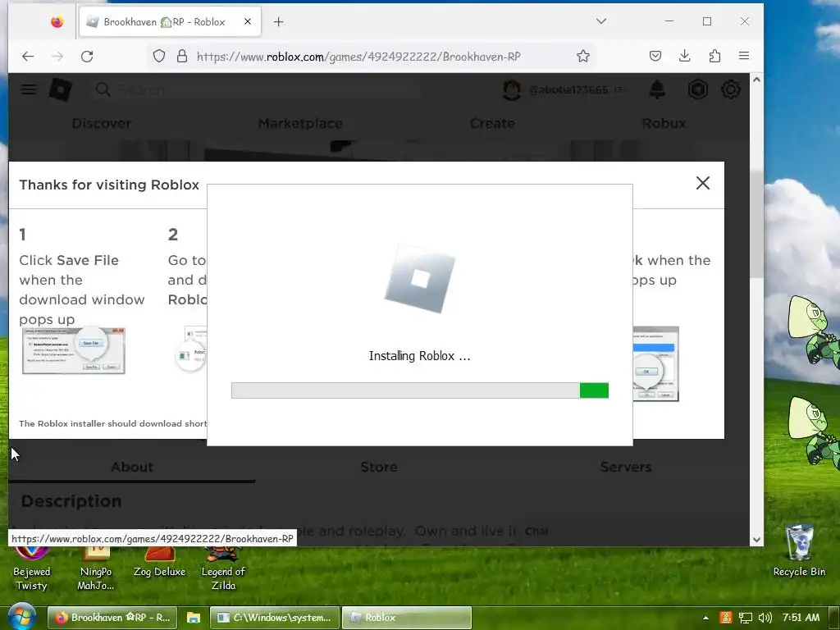Screen dimensions: 840x630
Task: Open the Robux hexagon icon
Action: 697,89
